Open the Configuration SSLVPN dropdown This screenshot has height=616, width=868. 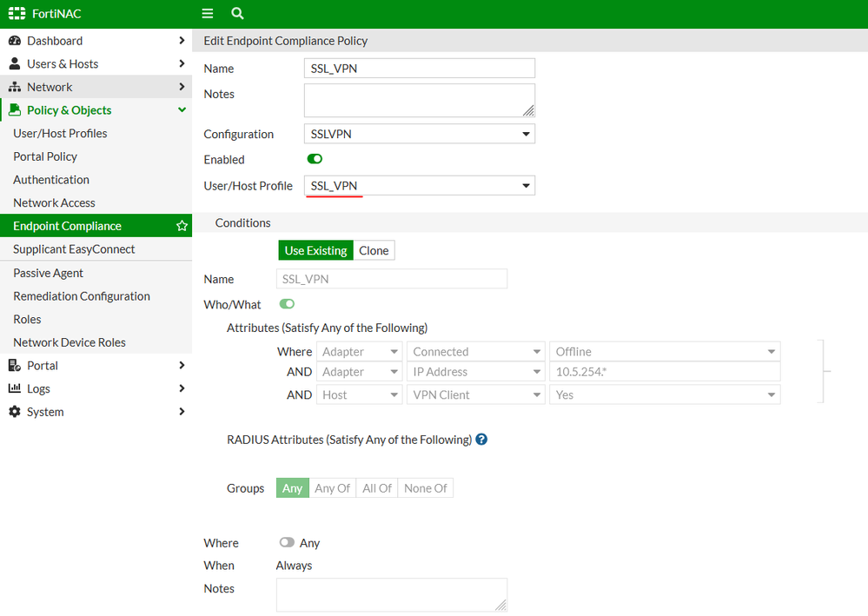click(x=419, y=134)
